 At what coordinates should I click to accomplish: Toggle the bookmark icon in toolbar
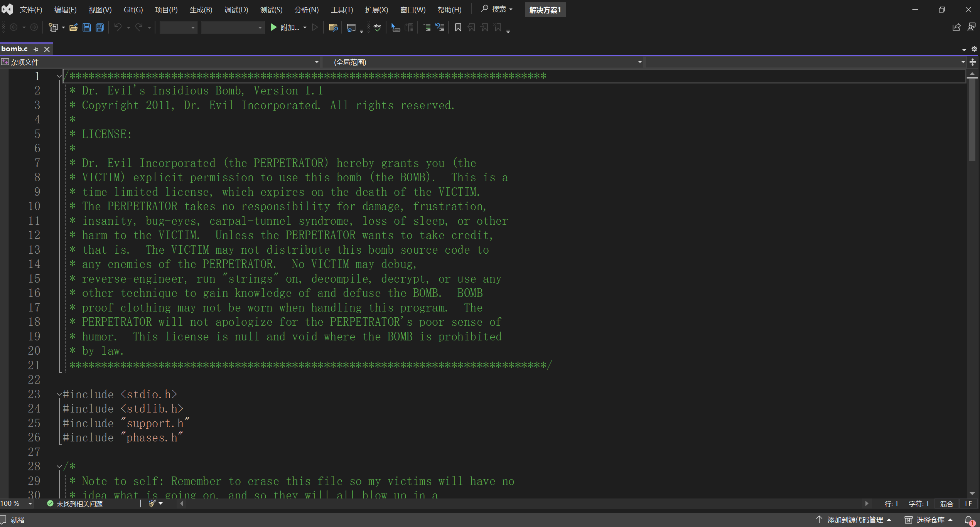(458, 27)
